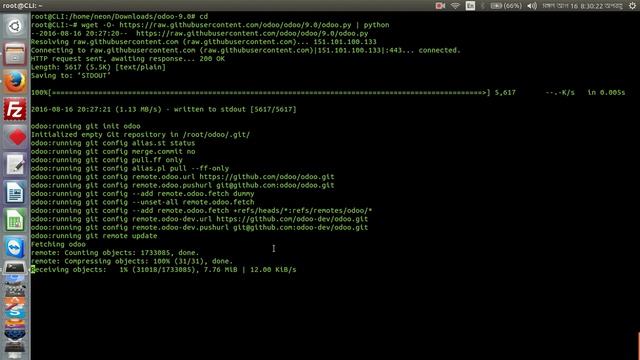Select the Terminal icon in the launcher
Screen dimensions: 640x360
(15, 268)
